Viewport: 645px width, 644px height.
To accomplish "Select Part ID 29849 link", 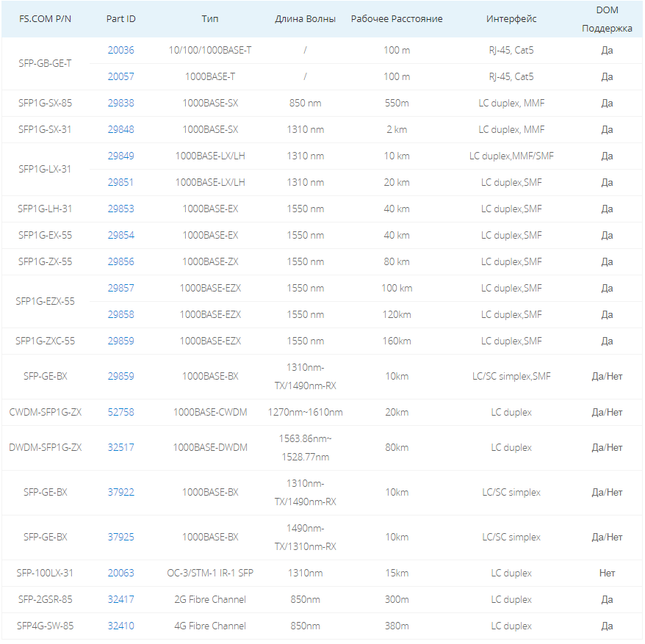I will coord(120,156).
